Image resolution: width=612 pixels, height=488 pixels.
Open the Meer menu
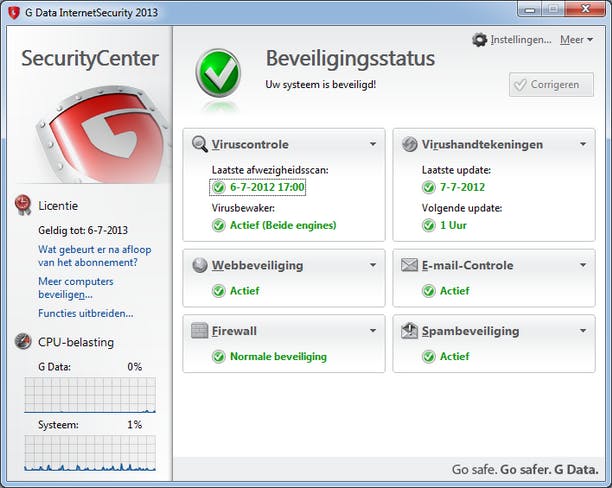click(x=576, y=40)
